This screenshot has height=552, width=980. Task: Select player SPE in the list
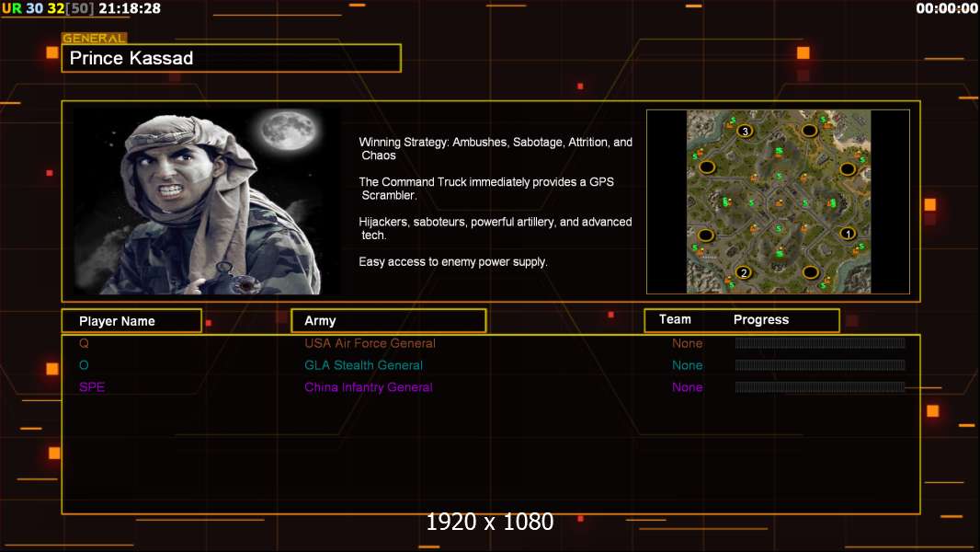(x=92, y=387)
